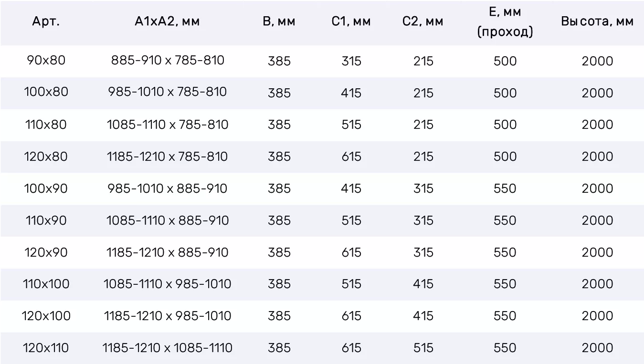Click the 'A1xA2, мм' column header
644x364 pixels.
[167, 22]
